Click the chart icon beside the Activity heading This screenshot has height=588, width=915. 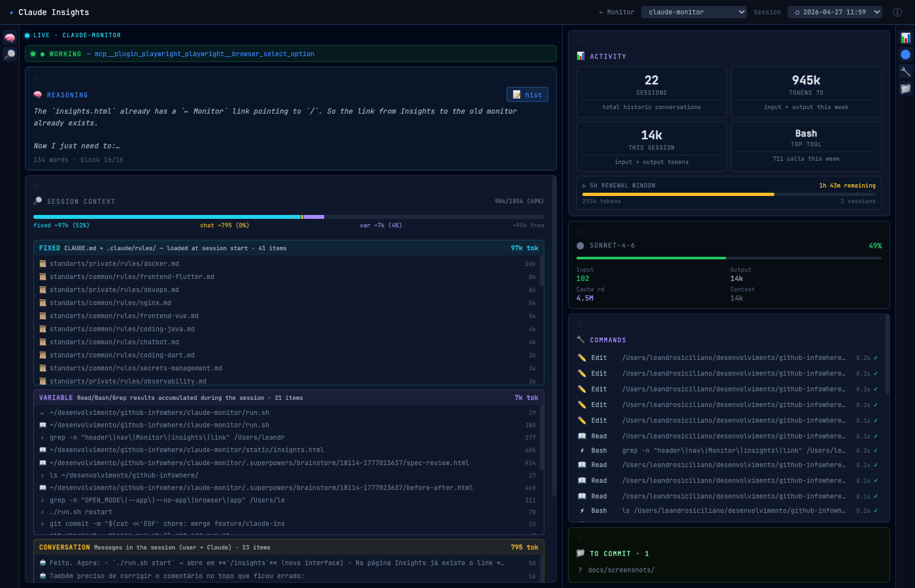click(580, 56)
